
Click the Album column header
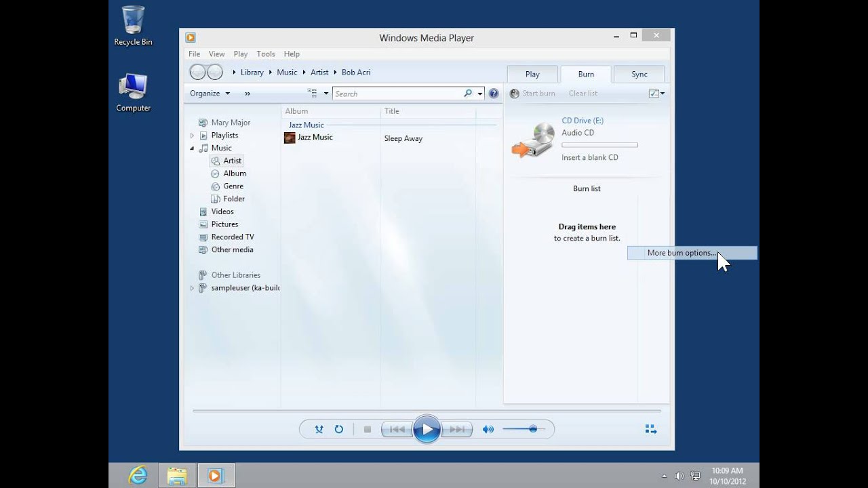[331, 111]
